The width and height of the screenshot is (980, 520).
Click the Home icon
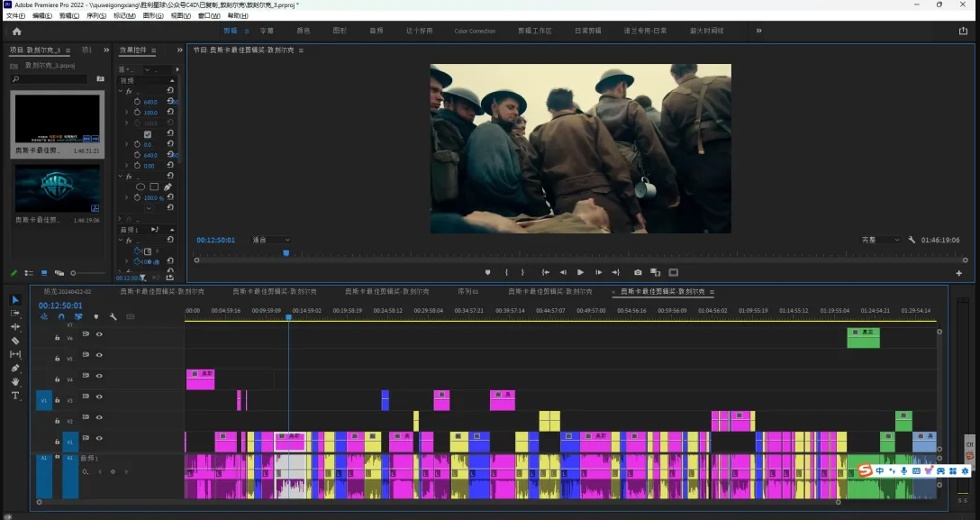coord(16,31)
